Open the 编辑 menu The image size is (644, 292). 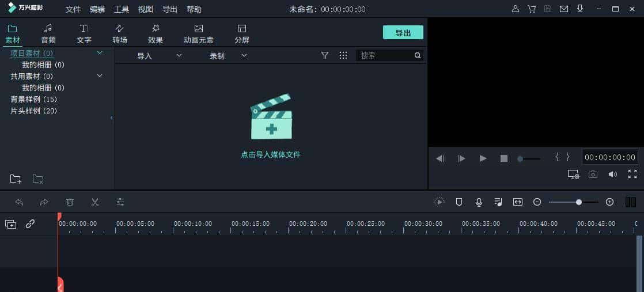(97, 9)
